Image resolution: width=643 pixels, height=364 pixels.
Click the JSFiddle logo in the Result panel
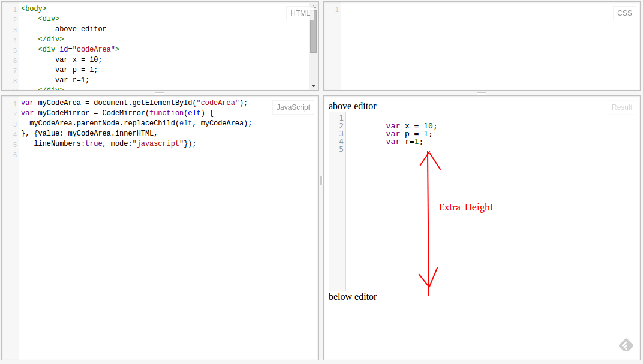(626, 345)
